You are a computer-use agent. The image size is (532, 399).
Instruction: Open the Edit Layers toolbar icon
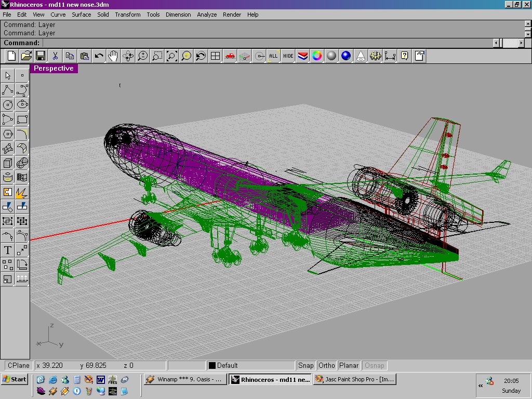[303, 56]
